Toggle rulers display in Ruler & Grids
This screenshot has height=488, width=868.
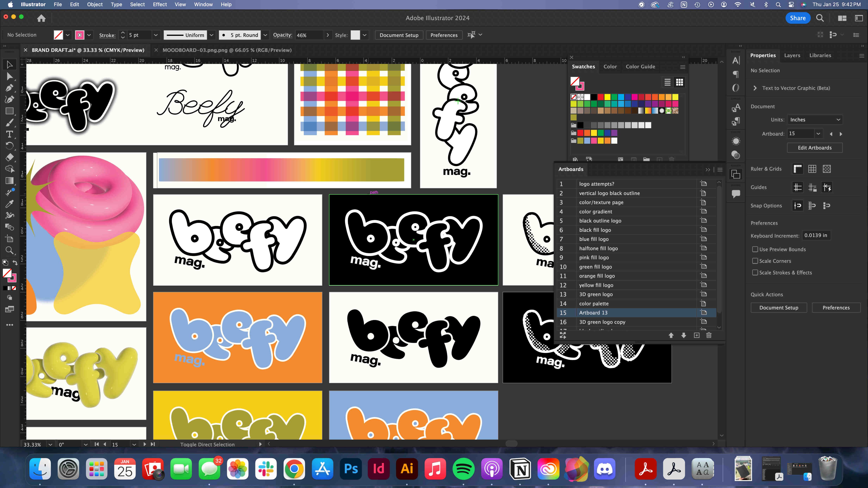(798, 169)
